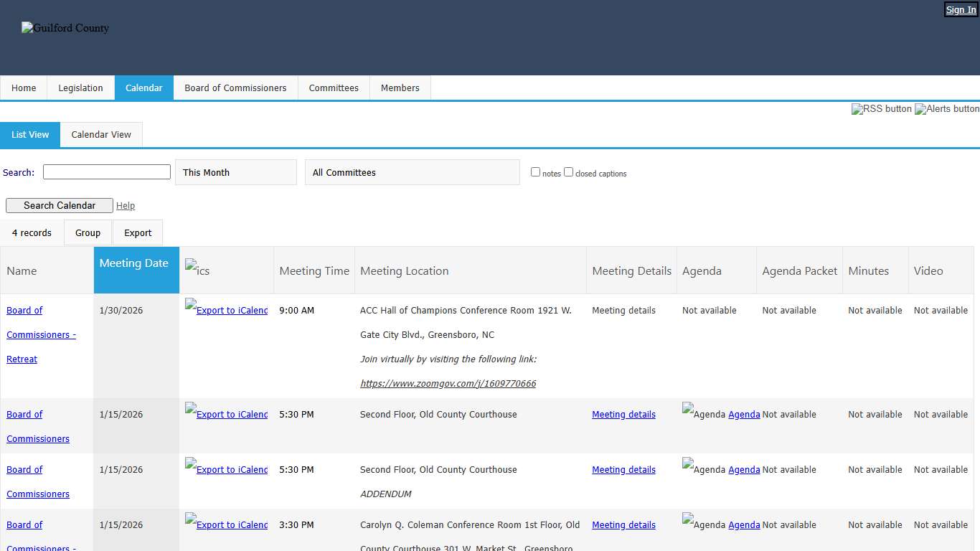Enable the closed captions checkbox
The width and height of the screenshot is (980, 551).
(568, 172)
